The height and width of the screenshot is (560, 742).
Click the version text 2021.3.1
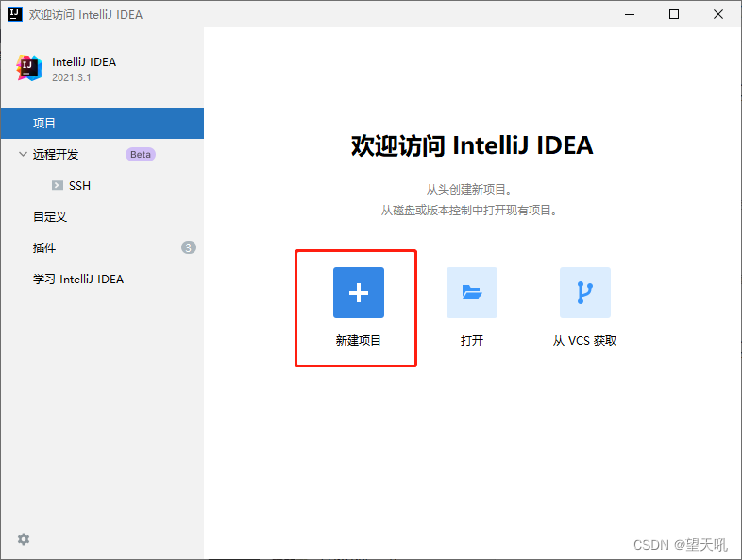[x=72, y=77]
